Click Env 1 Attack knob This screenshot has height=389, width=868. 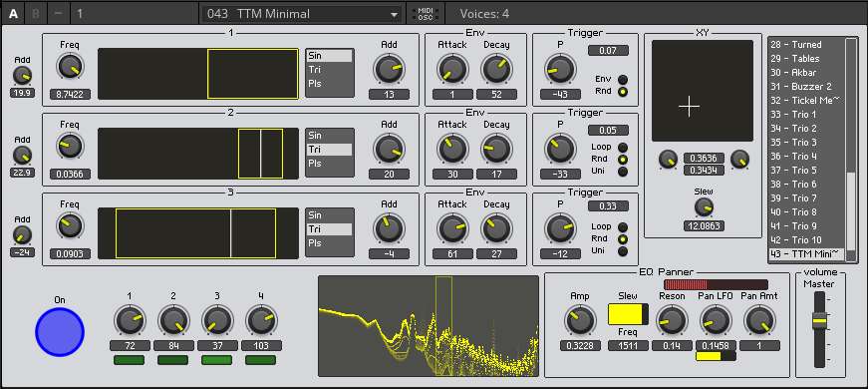tap(452, 70)
